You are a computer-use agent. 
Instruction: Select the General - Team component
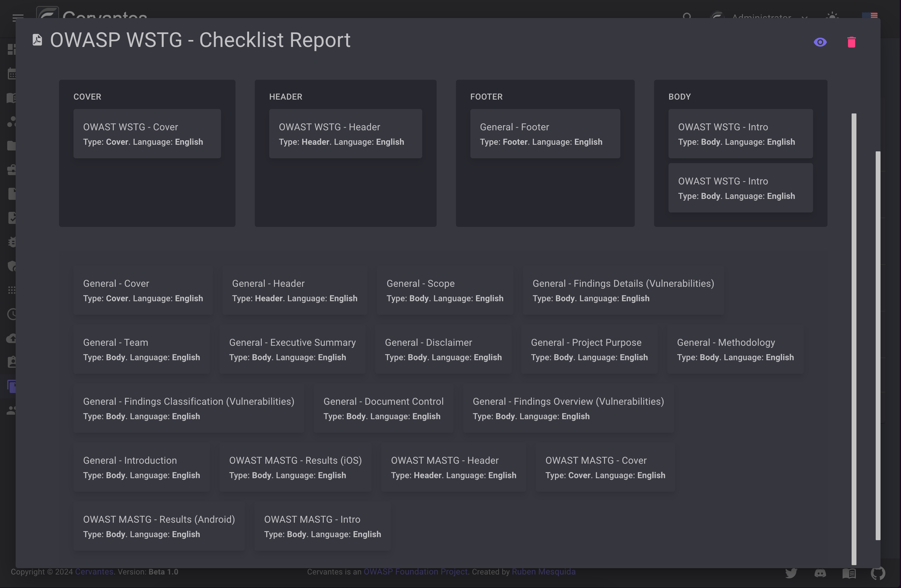click(x=142, y=349)
